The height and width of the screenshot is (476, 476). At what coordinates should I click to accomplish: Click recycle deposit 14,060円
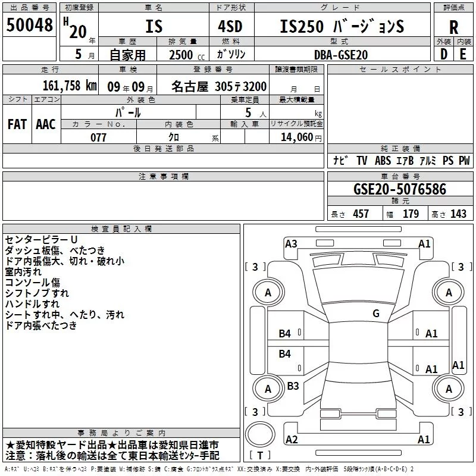click(301, 137)
